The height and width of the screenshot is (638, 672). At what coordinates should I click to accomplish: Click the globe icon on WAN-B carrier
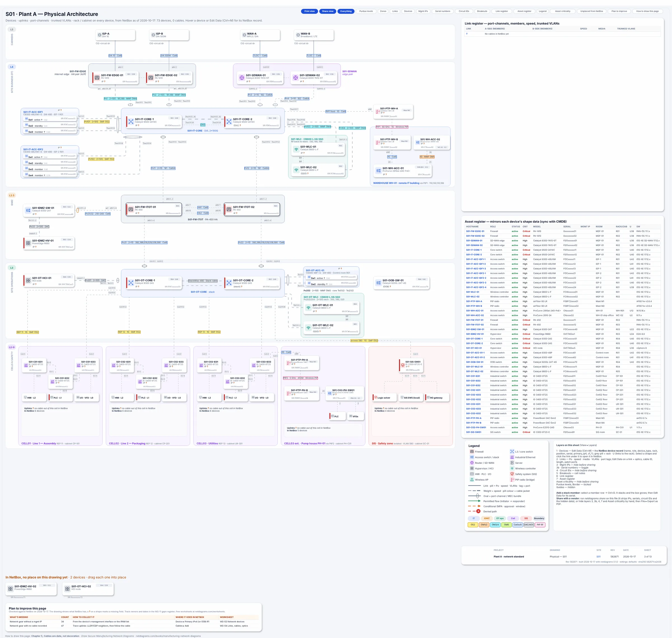point(298,35)
